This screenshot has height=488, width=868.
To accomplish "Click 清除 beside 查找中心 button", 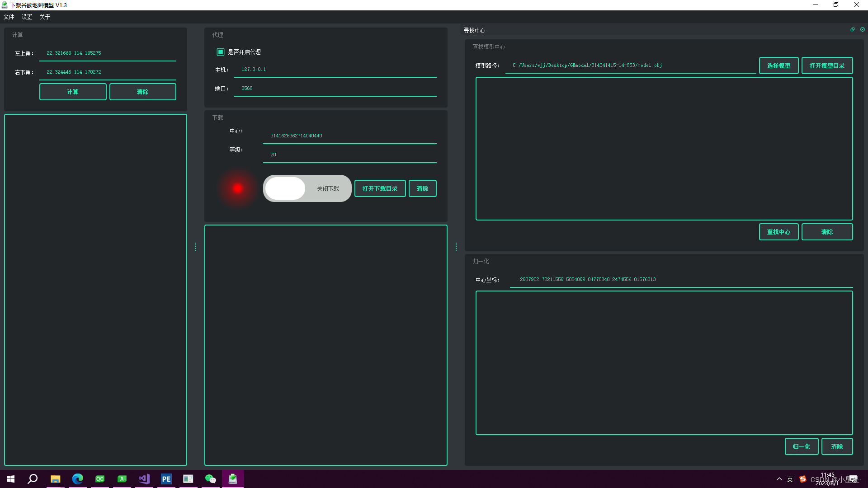I will pyautogui.click(x=827, y=232).
